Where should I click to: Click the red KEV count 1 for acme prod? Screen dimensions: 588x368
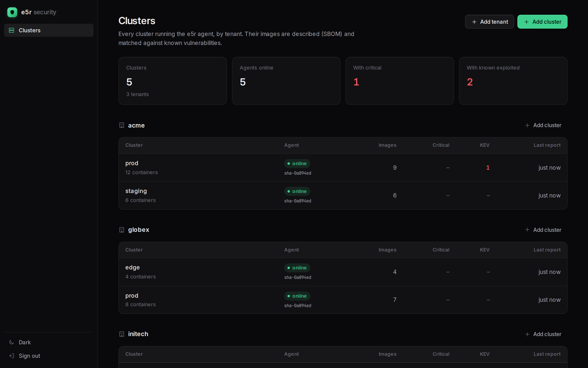tap(488, 167)
